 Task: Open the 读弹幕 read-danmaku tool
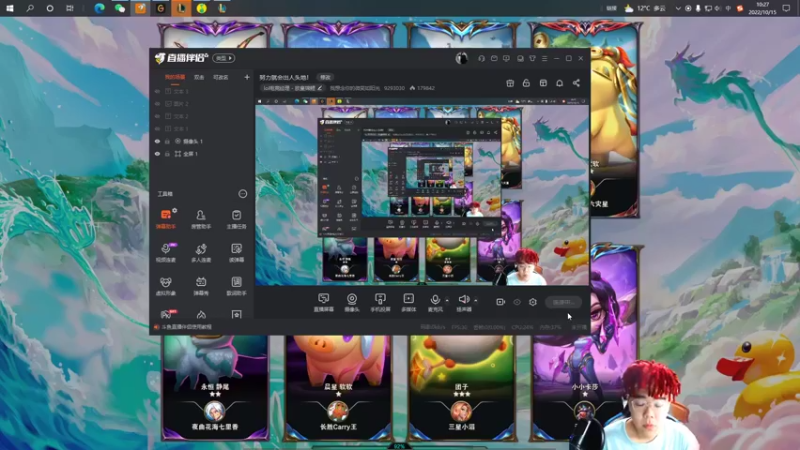(x=236, y=252)
